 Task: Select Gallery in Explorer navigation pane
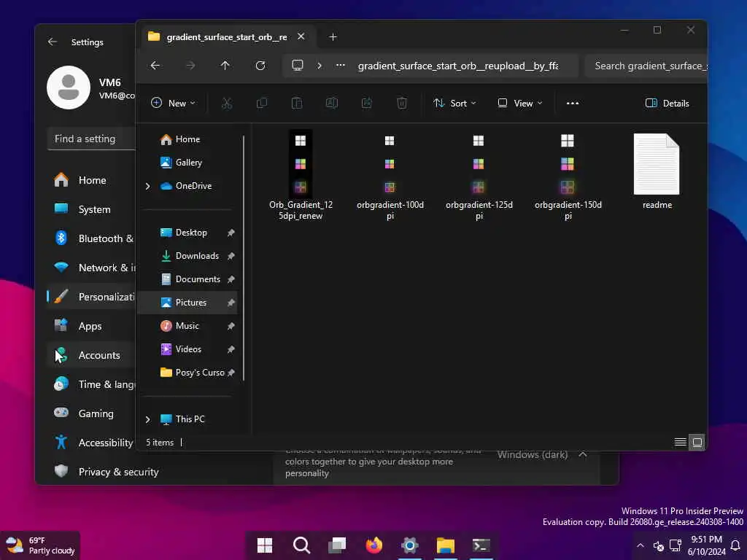pos(187,163)
